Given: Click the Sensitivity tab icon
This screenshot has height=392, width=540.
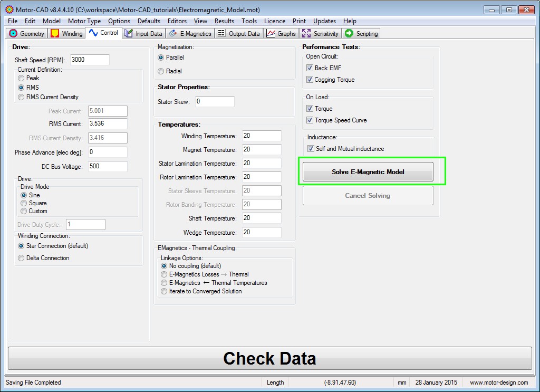Looking at the screenshot, I should click(x=306, y=34).
